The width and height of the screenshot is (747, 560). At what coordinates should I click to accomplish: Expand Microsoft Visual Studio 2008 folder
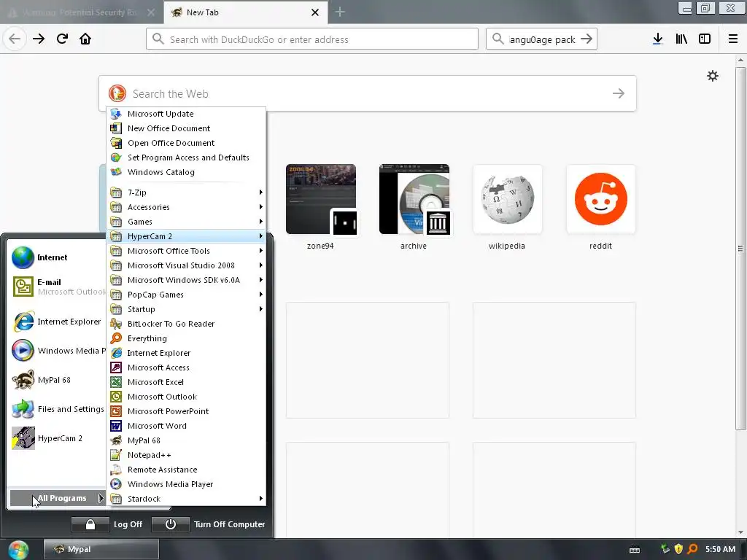pos(186,265)
